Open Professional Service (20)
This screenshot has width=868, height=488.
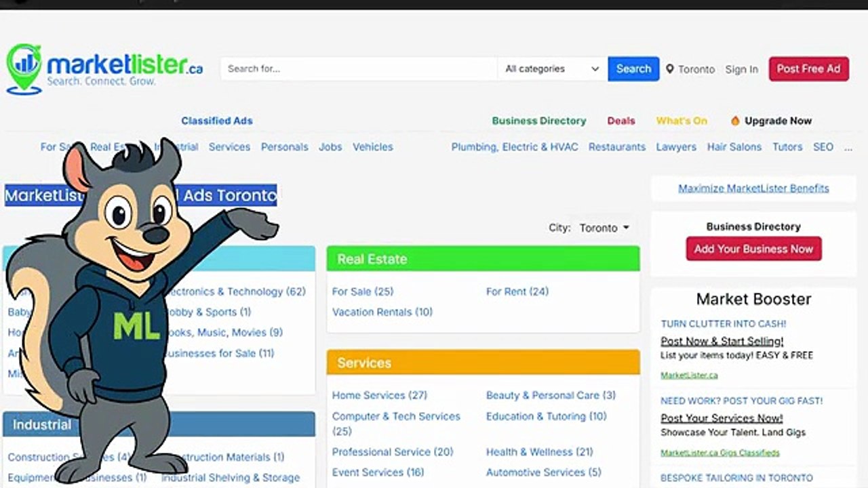click(x=393, y=452)
